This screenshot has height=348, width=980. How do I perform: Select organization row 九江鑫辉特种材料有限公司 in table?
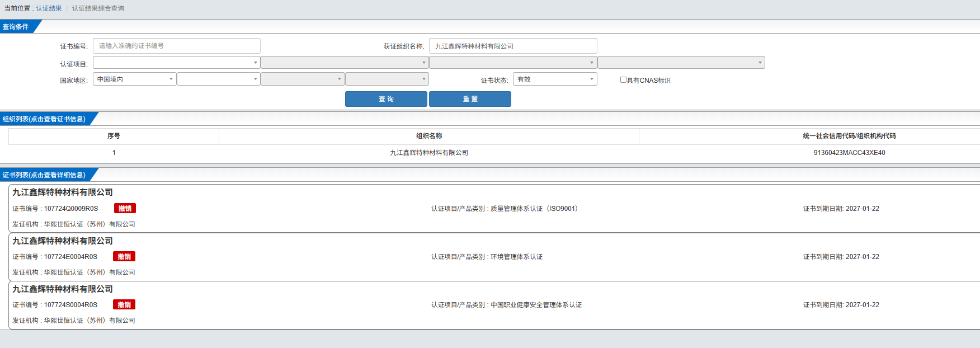[429, 153]
